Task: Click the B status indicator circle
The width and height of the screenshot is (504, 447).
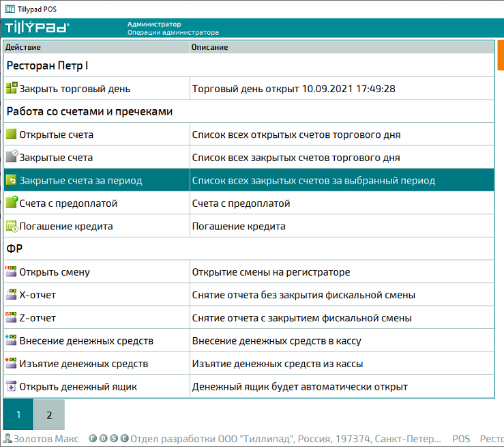Action: pyautogui.click(x=103, y=438)
